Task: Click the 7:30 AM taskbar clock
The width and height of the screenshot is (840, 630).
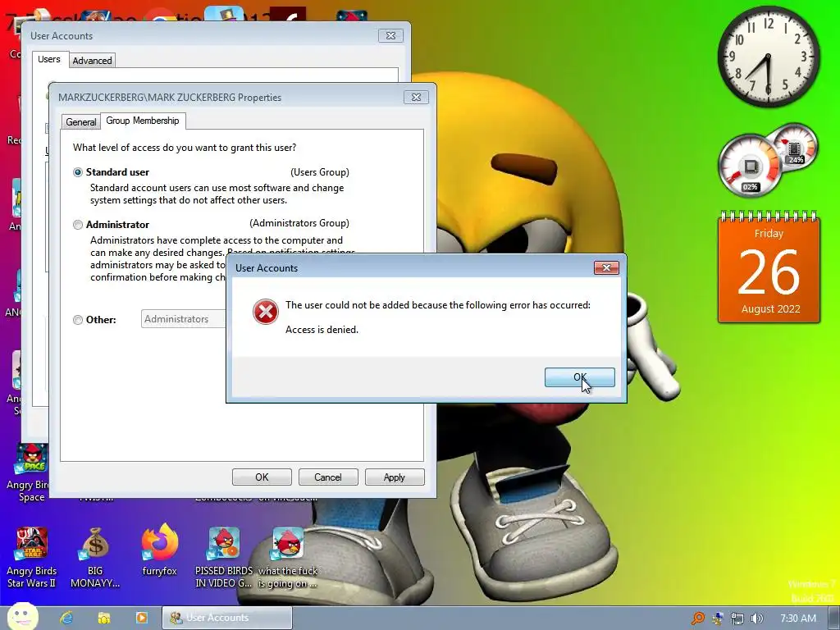Action: [x=797, y=619]
